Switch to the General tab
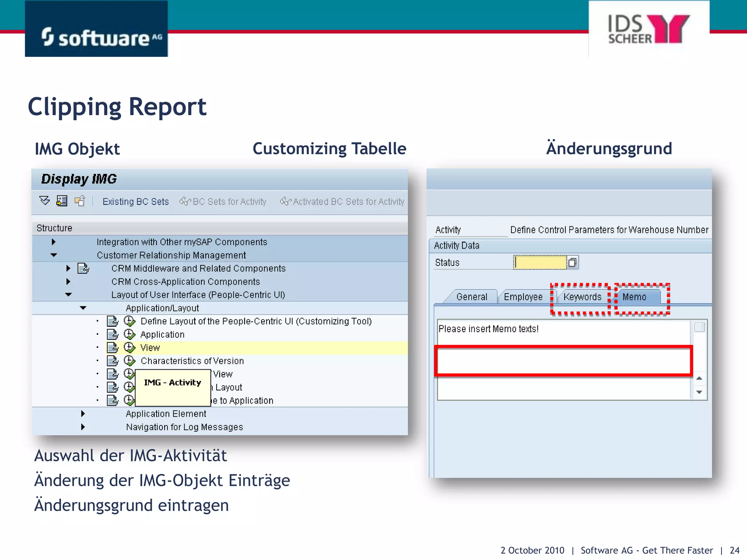 click(472, 297)
